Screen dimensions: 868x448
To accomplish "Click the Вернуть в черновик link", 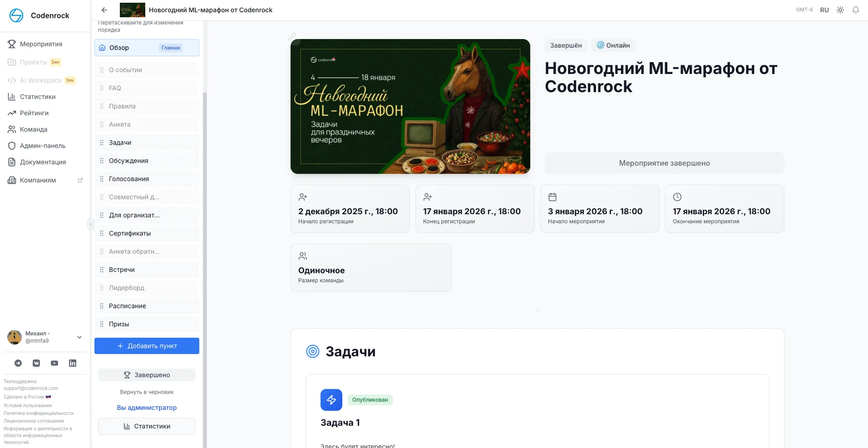I will click(x=147, y=392).
